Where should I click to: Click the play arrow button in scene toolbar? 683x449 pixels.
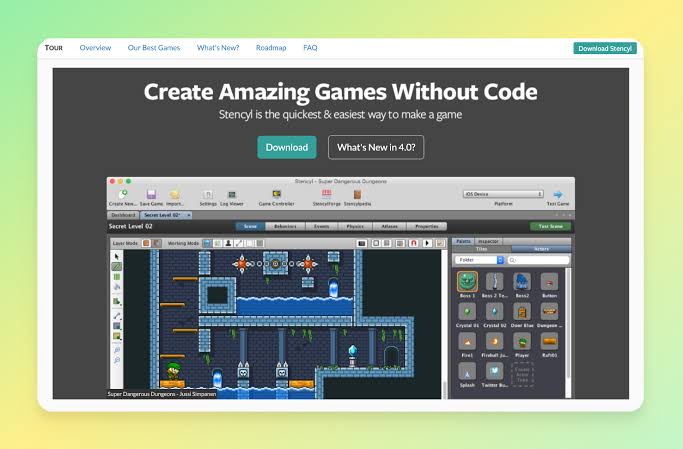427,243
